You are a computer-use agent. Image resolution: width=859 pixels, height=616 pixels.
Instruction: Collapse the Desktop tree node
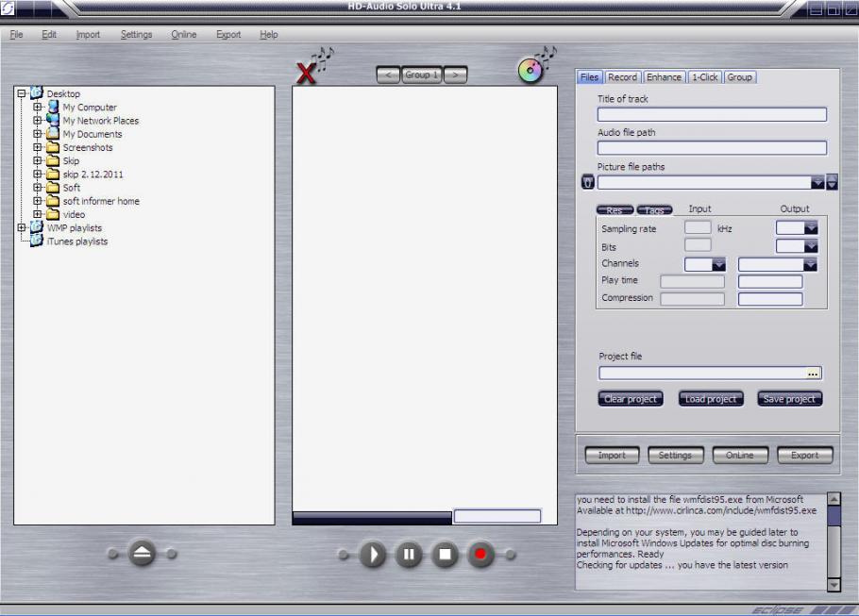tap(22, 93)
